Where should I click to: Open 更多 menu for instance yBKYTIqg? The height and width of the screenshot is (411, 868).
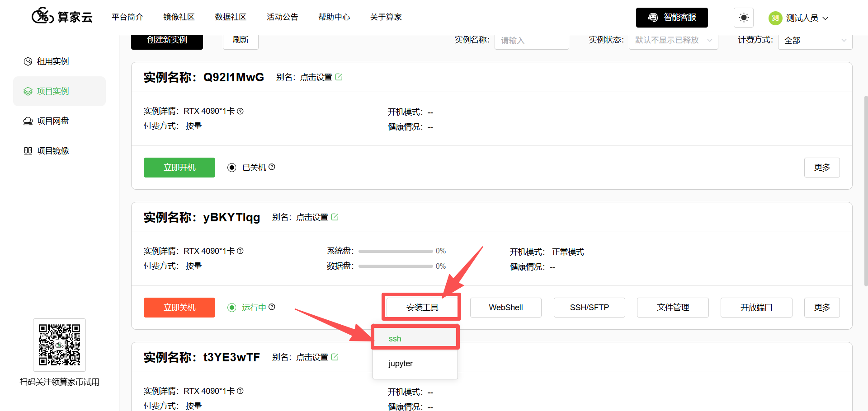coord(822,308)
